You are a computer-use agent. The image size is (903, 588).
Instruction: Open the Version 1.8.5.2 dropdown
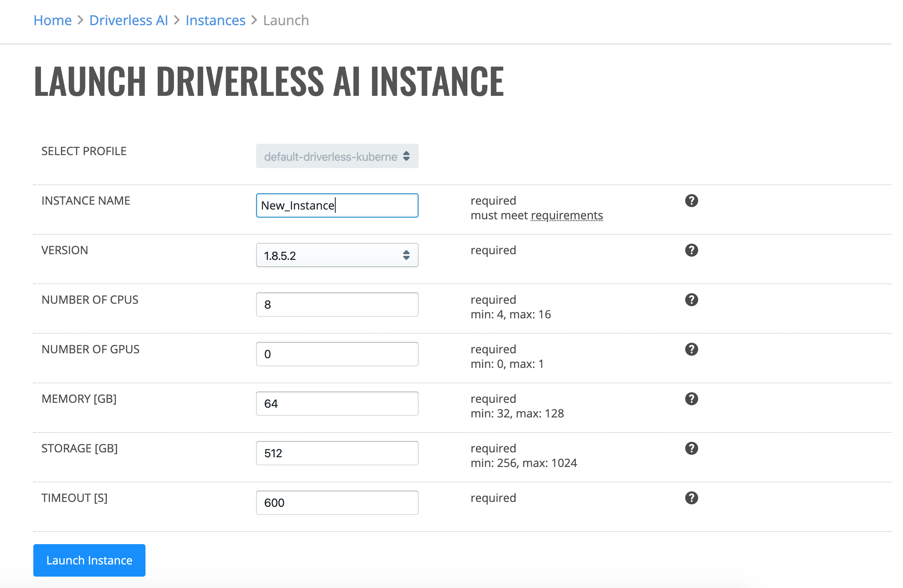click(337, 255)
